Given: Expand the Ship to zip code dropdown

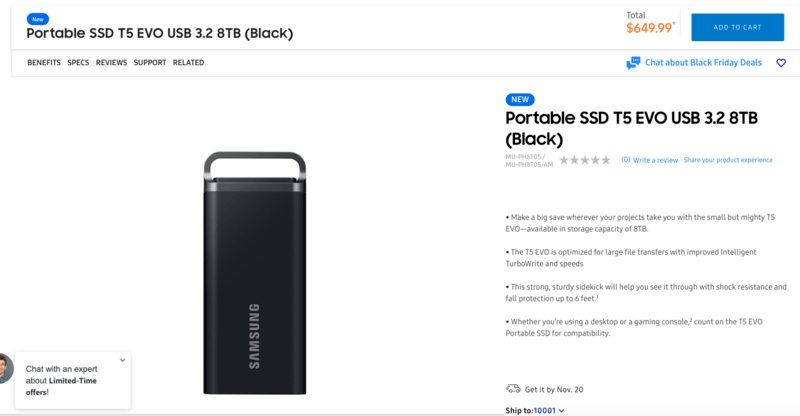Looking at the screenshot, I should pos(561,410).
